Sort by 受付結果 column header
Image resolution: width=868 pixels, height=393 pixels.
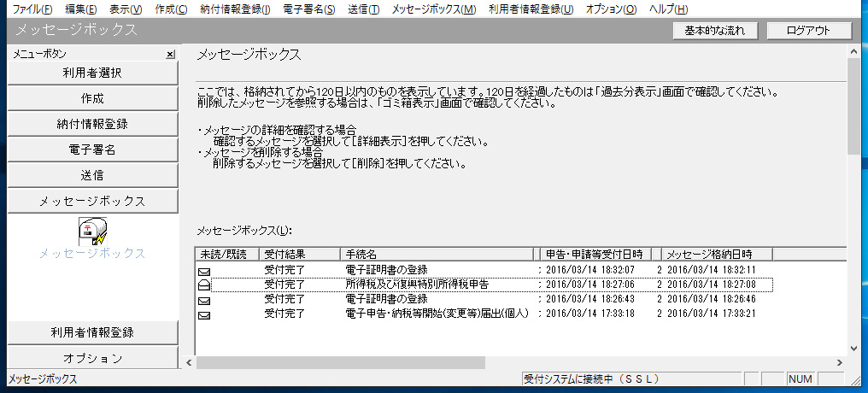point(284,254)
